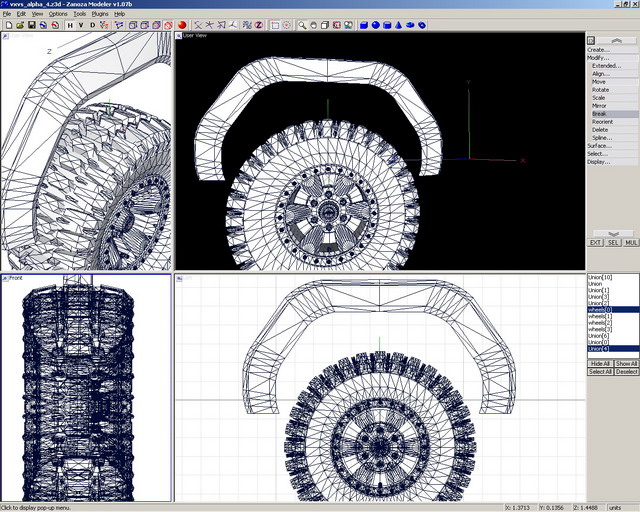Select wheels[1] in the object list
The image size is (640, 512).
coord(600,317)
